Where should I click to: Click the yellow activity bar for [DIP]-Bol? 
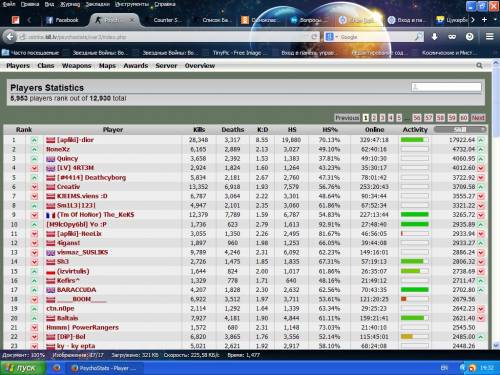tap(415, 337)
